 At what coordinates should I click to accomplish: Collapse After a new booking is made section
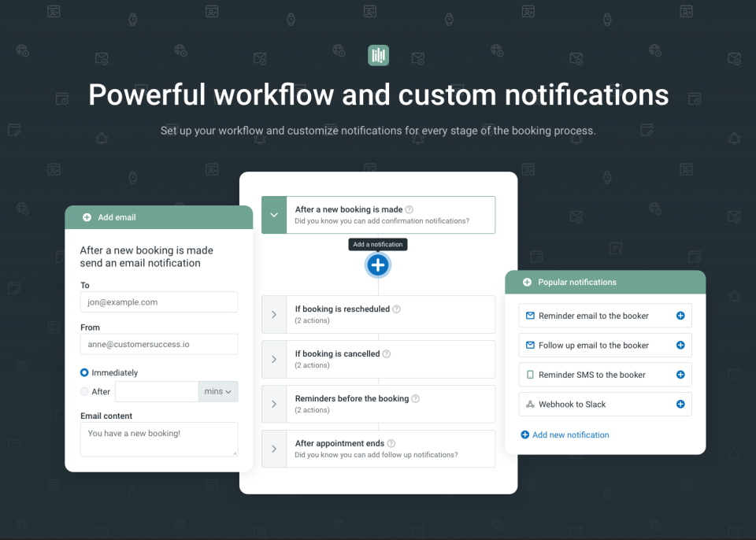(274, 215)
